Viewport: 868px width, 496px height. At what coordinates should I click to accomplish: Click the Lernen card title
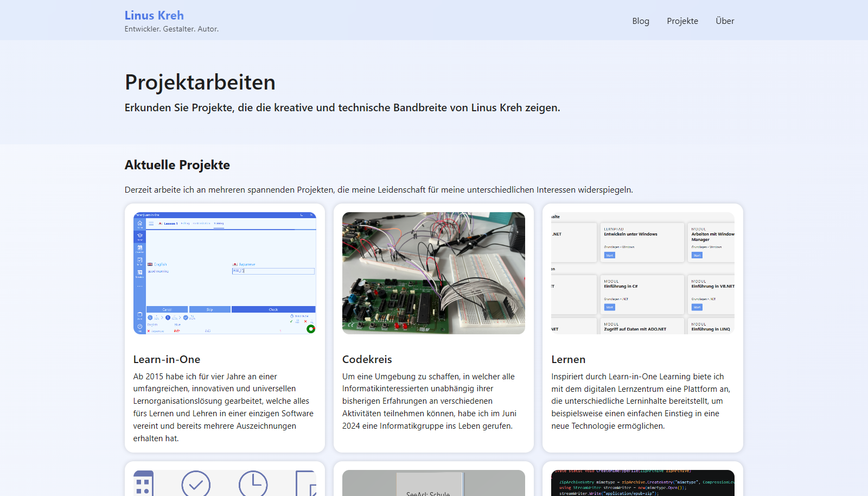pyautogui.click(x=568, y=359)
